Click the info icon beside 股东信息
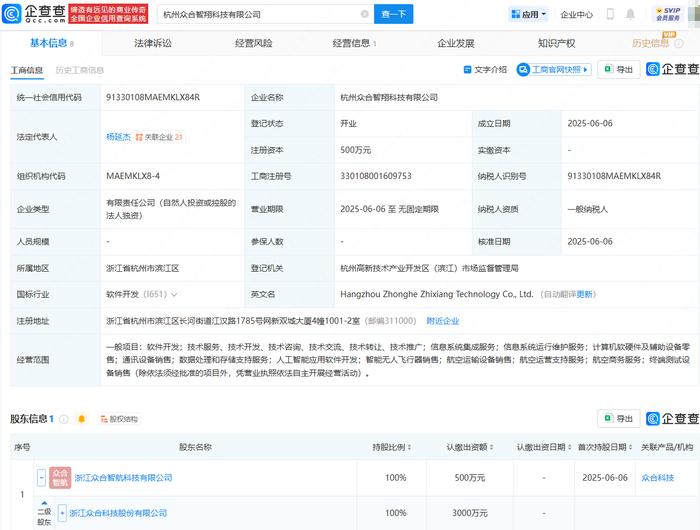This screenshot has height=530, width=700. tap(64, 419)
